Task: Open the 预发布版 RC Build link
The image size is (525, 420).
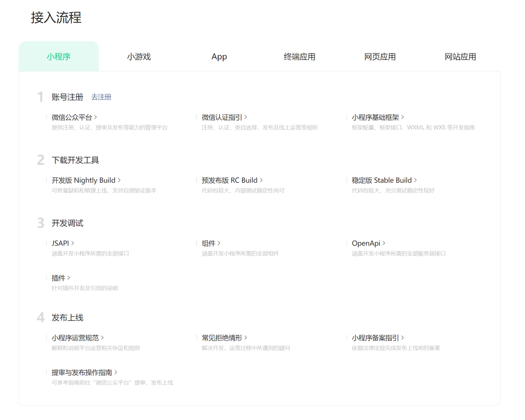Action: pyautogui.click(x=232, y=180)
